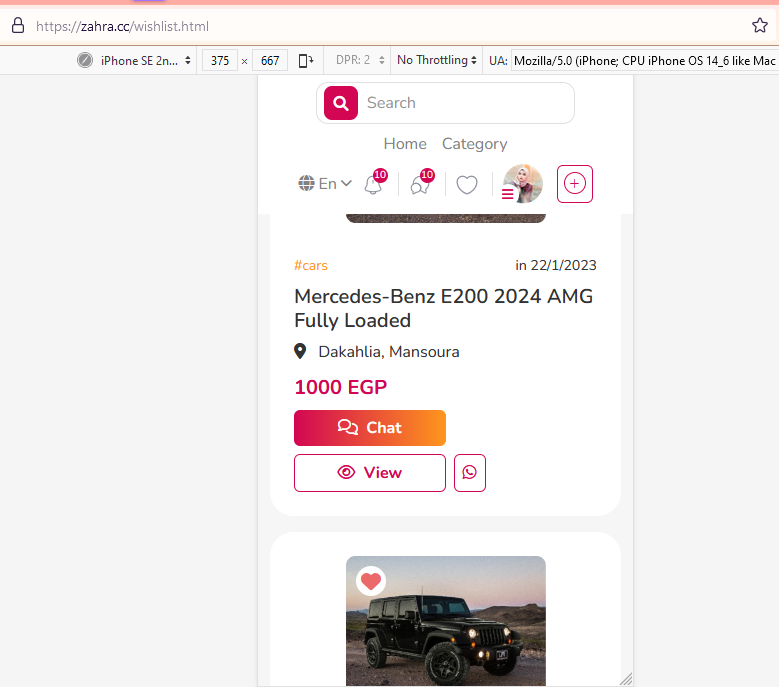Click the hamburger menu icon beside avatar
This screenshot has width=779, height=687.
pos(507,194)
